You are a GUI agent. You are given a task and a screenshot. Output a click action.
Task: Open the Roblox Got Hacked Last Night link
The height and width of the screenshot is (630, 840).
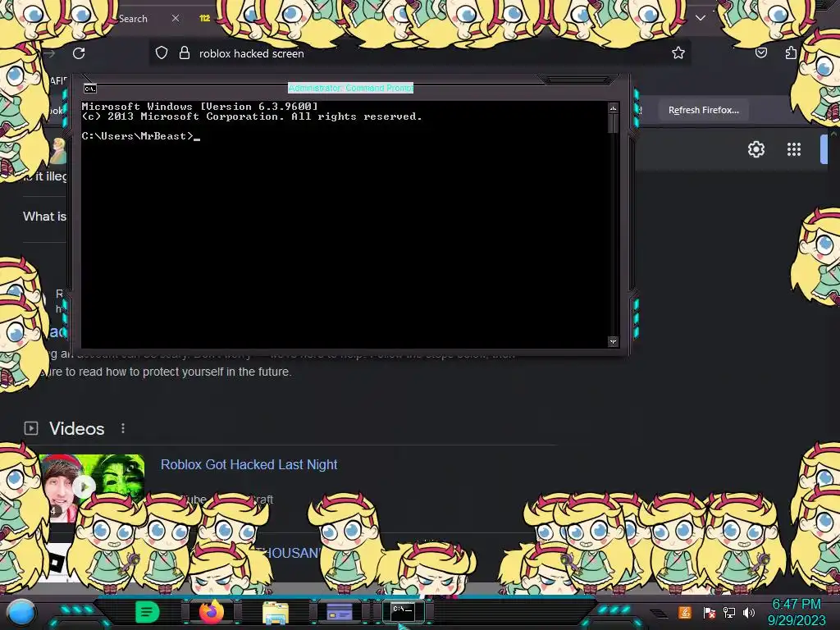point(249,464)
